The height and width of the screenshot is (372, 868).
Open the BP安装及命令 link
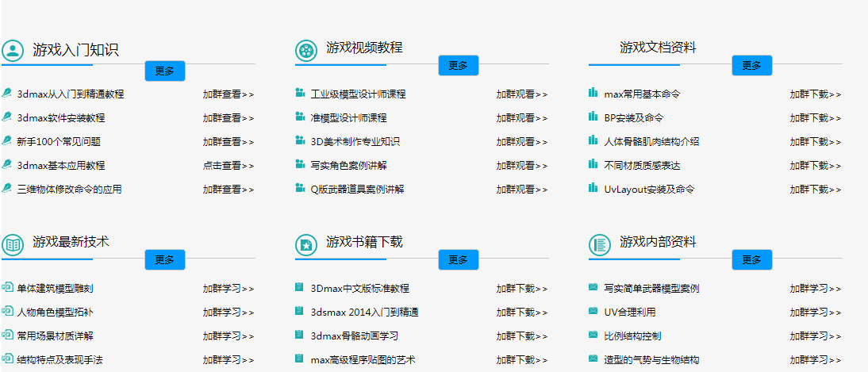click(x=634, y=118)
